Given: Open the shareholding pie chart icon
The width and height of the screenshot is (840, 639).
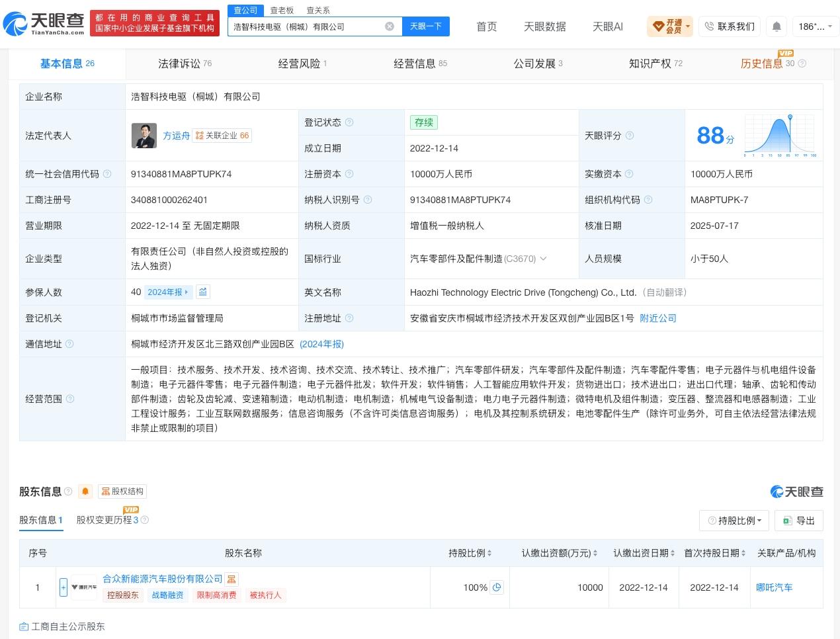Looking at the screenshot, I should [x=497, y=587].
